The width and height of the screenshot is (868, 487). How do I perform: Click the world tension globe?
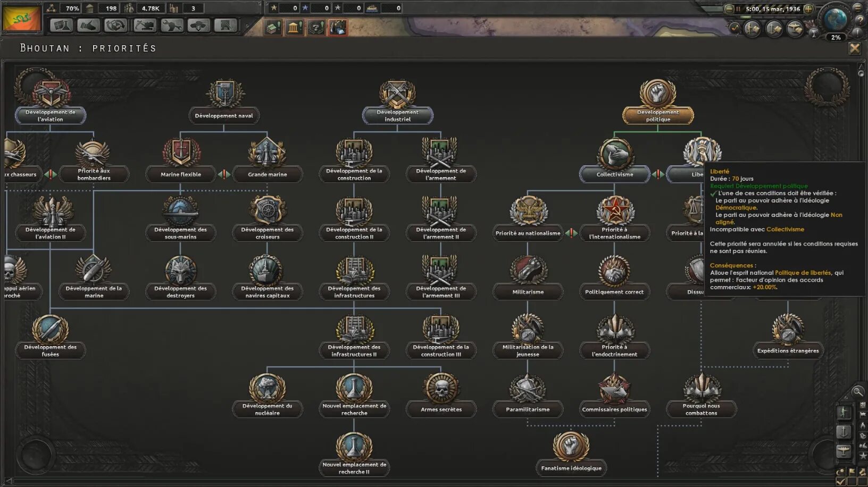835,19
